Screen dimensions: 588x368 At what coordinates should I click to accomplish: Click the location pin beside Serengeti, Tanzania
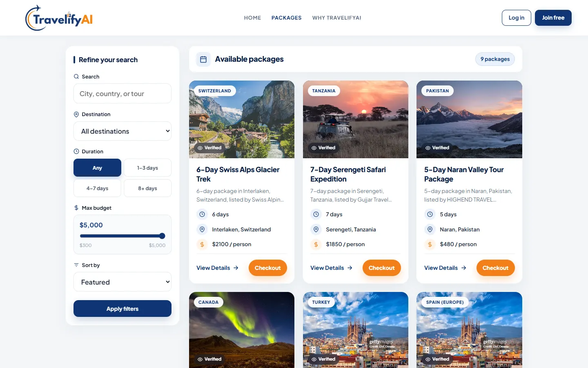(316, 229)
